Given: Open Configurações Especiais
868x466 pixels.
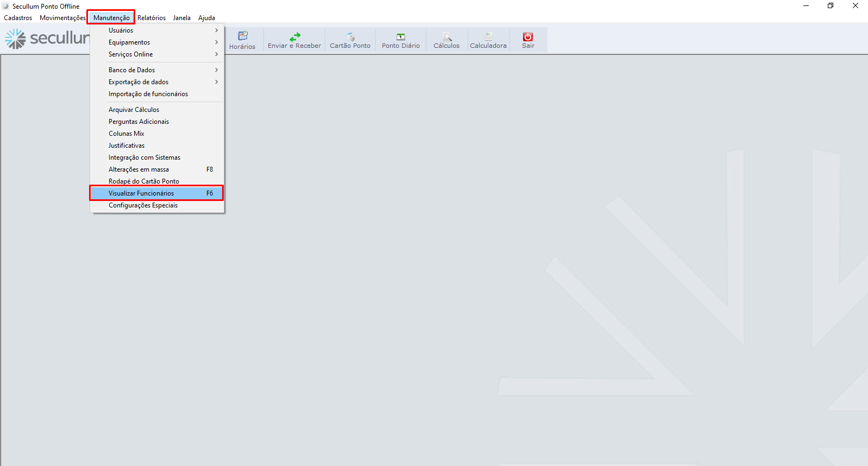Looking at the screenshot, I should click(157, 205).
